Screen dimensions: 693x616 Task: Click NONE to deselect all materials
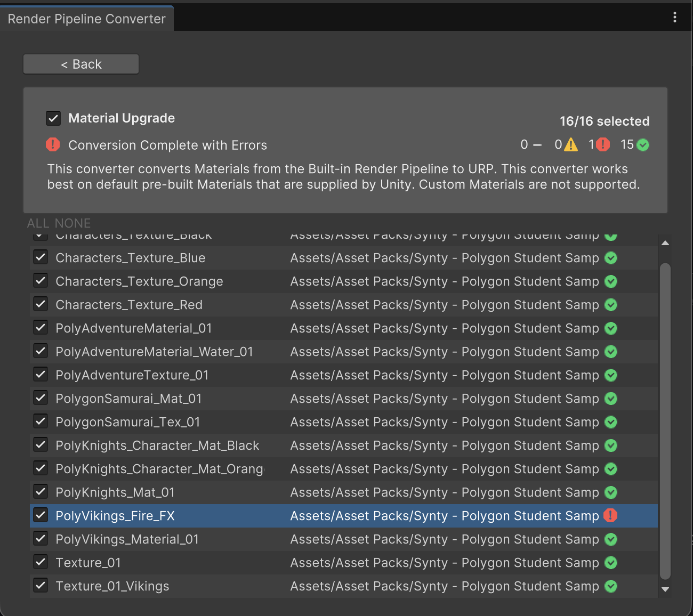pos(73,223)
